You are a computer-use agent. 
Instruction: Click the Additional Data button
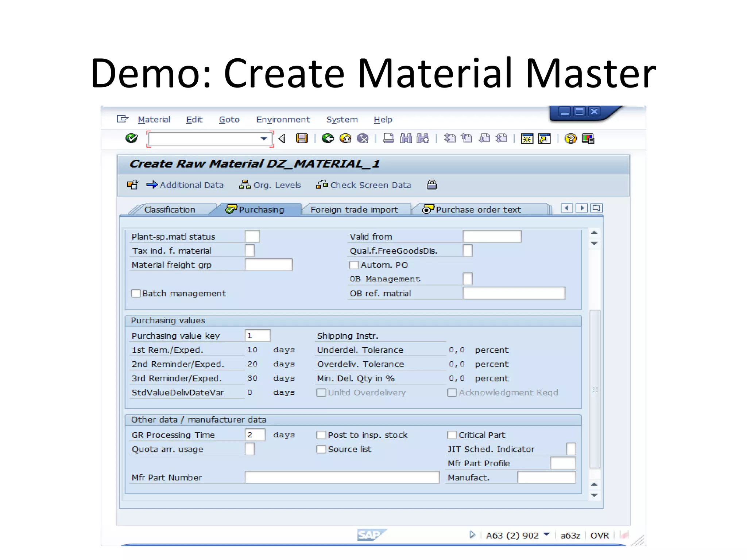point(185,185)
